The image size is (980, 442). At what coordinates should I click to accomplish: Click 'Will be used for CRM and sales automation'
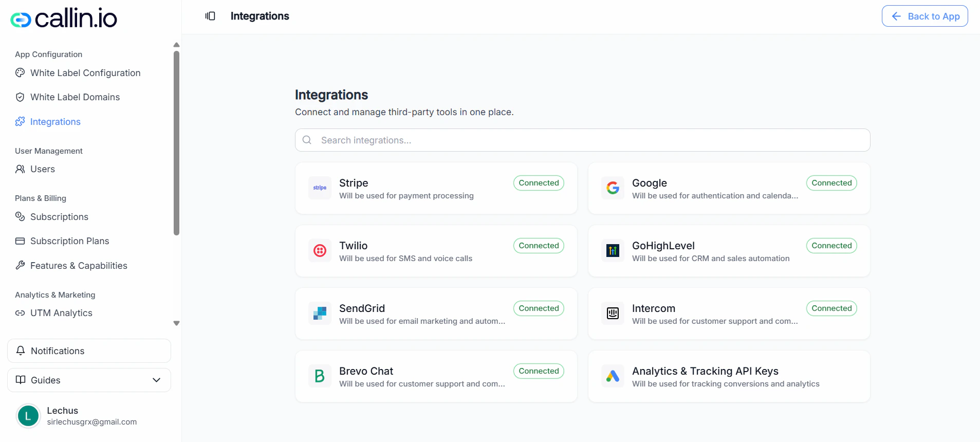pos(711,259)
